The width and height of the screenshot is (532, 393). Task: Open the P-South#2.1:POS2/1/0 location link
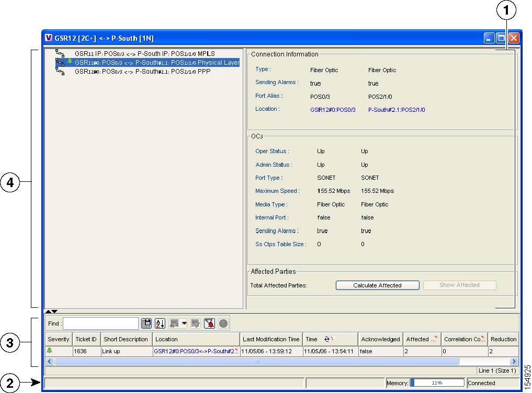point(397,110)
